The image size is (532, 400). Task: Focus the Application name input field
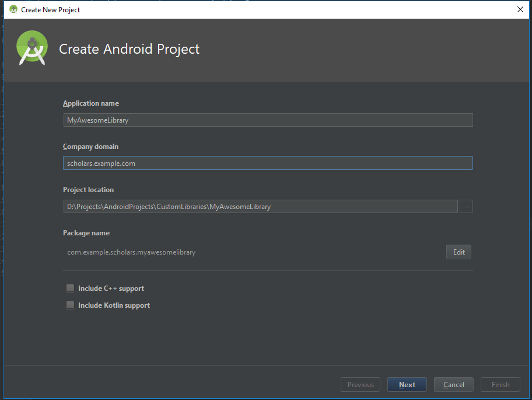click(x=268, y=120)
